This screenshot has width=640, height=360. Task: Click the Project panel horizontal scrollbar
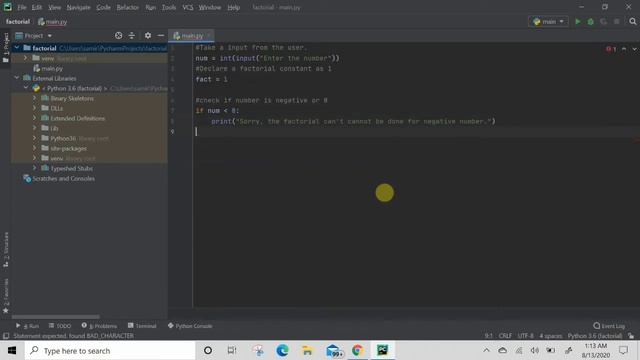click(56, 317)
